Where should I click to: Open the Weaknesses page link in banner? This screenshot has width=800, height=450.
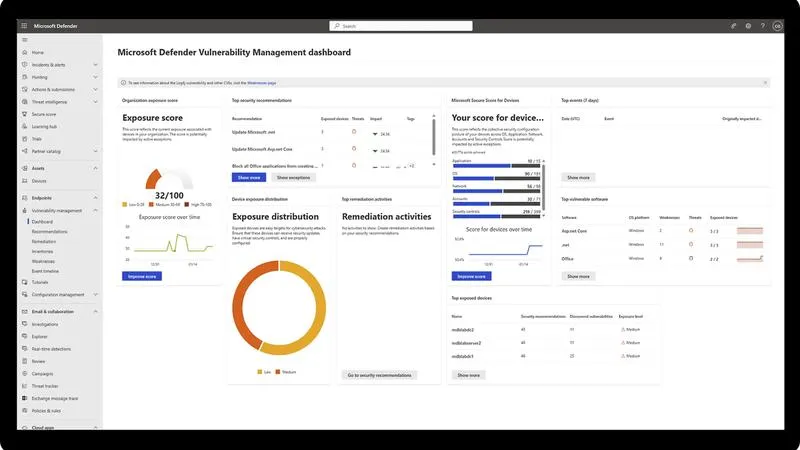tap(261, 83)
